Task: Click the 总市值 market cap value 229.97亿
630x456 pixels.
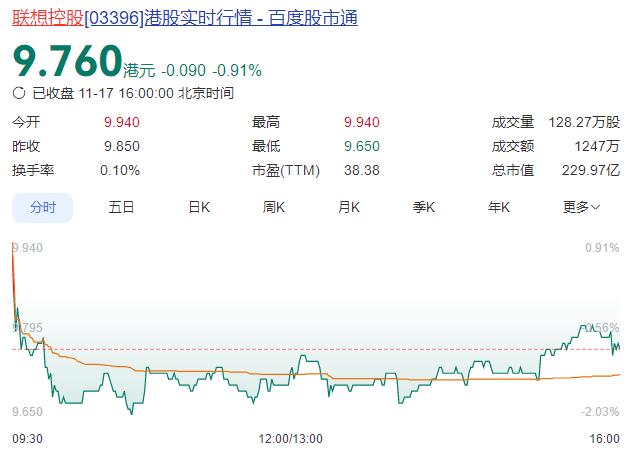Action: coord(589,170)
